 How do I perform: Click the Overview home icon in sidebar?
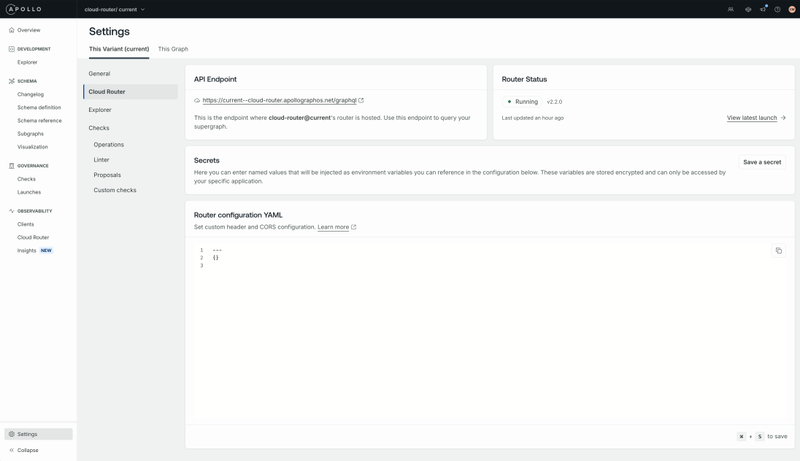tap(11, 30)
